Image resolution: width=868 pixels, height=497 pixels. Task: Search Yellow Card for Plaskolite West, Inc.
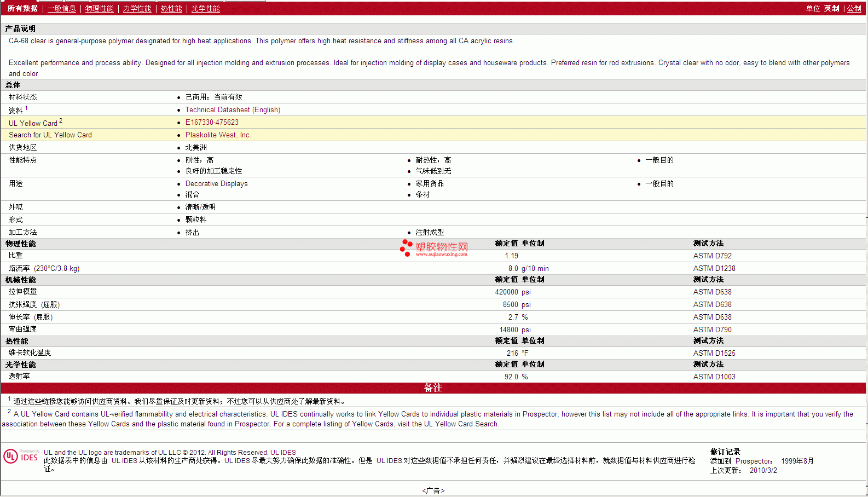218,135
